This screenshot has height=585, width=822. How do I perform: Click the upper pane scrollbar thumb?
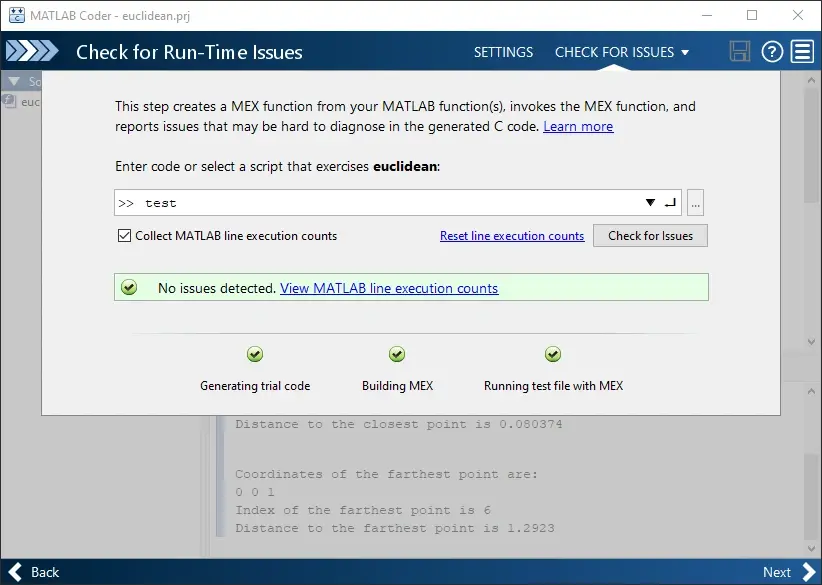point(811,147)
